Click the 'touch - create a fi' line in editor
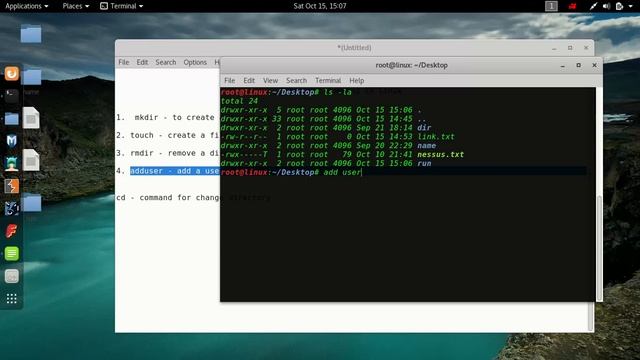 pos(168,135)
